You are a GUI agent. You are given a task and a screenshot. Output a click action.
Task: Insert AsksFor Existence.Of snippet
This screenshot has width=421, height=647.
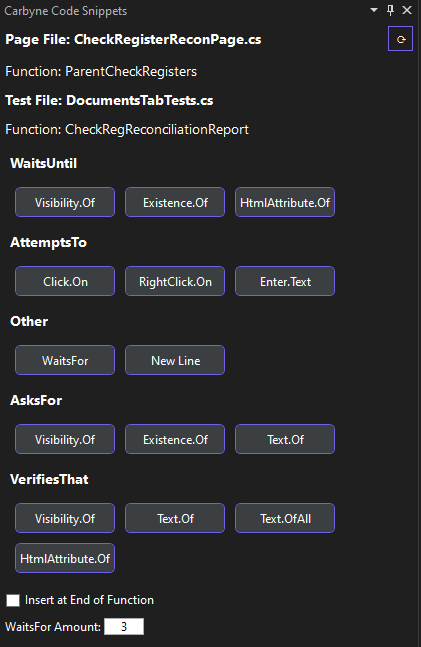tap(175, 439)
